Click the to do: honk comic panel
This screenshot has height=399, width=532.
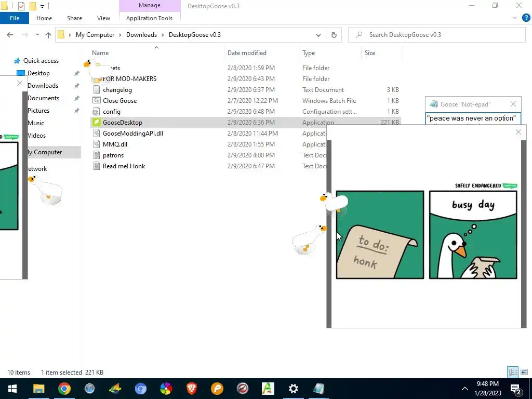tap(380, 235)
